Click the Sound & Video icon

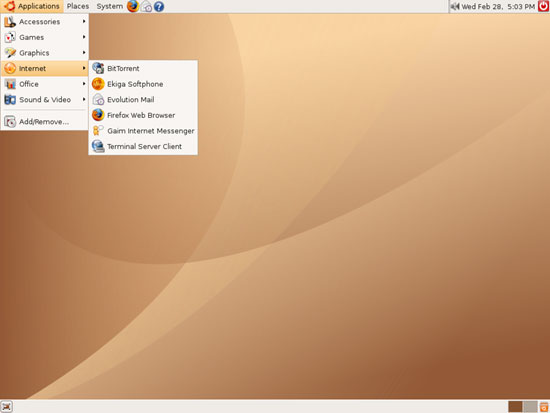[10, 100]
